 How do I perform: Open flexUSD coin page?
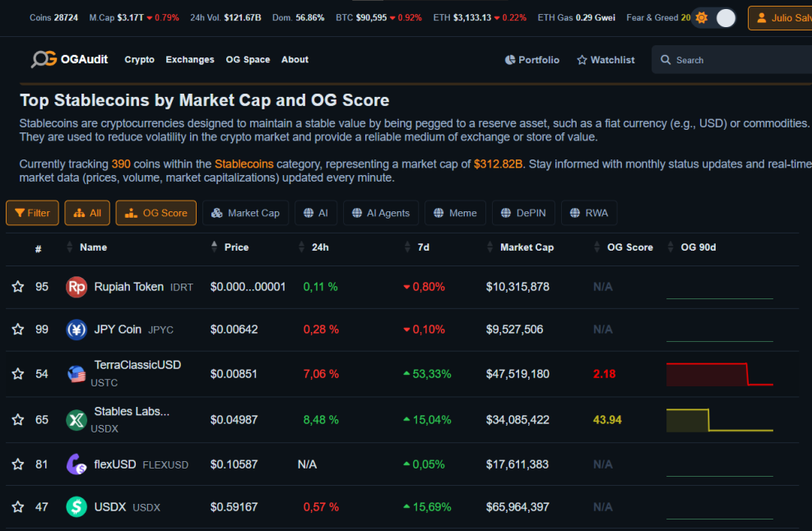point(115,464)
